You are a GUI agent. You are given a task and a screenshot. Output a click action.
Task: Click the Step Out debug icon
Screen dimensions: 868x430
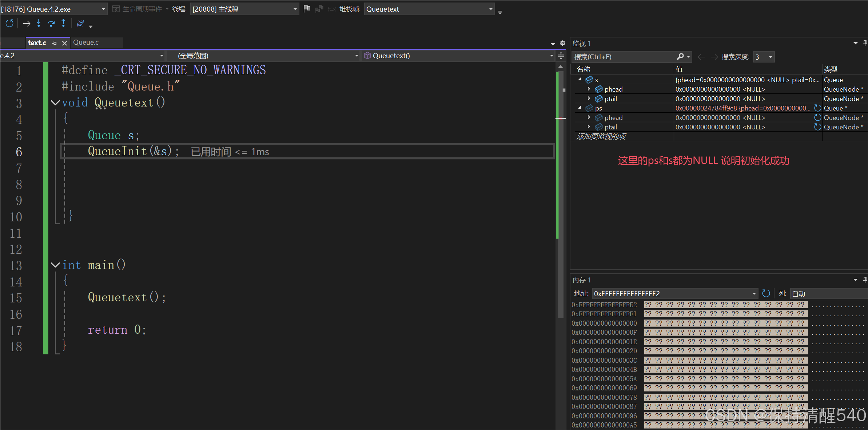pos(63,24)
